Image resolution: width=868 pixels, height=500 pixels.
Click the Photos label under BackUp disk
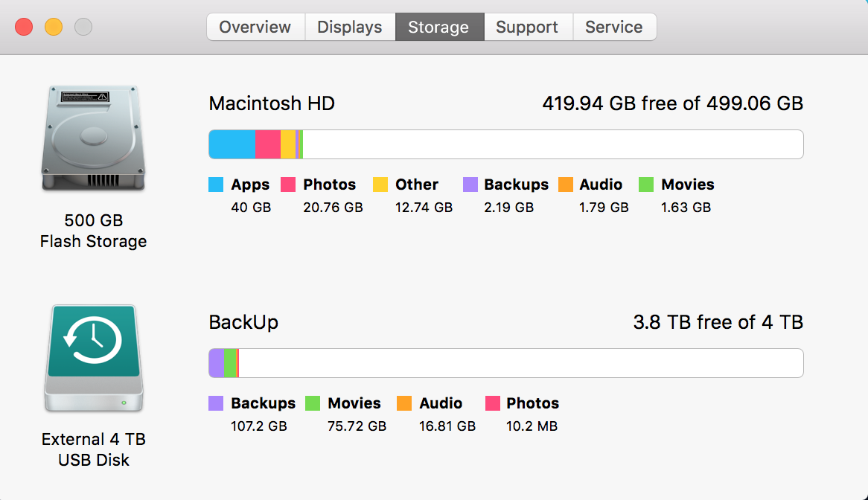coord(533,403)
